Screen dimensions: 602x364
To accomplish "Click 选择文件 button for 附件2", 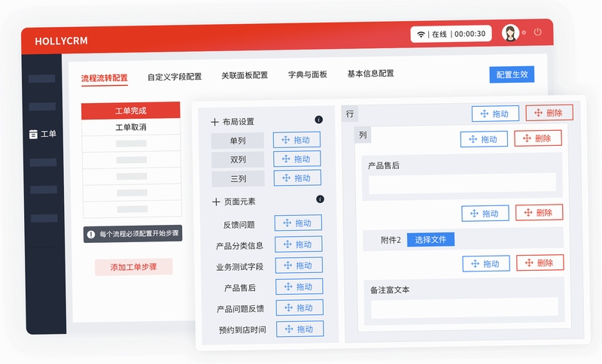I will pos(430,239).
